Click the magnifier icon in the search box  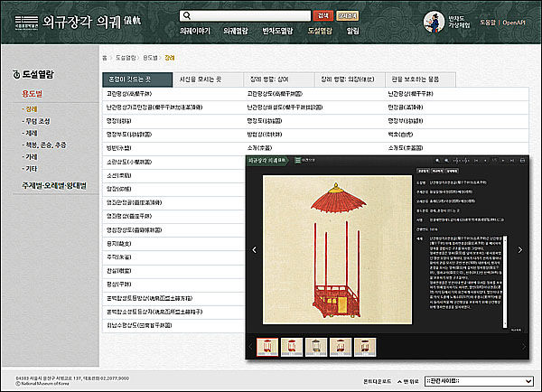click(x=187, y=15)
